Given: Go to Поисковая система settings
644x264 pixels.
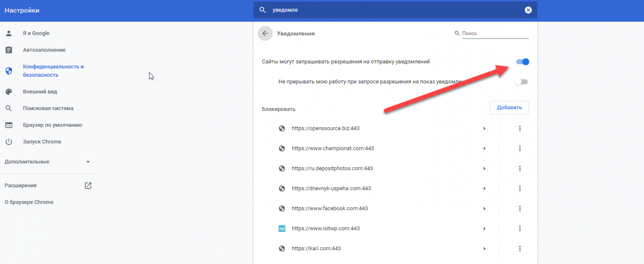Looking at the screenshot, I should [x=48, y=108].
